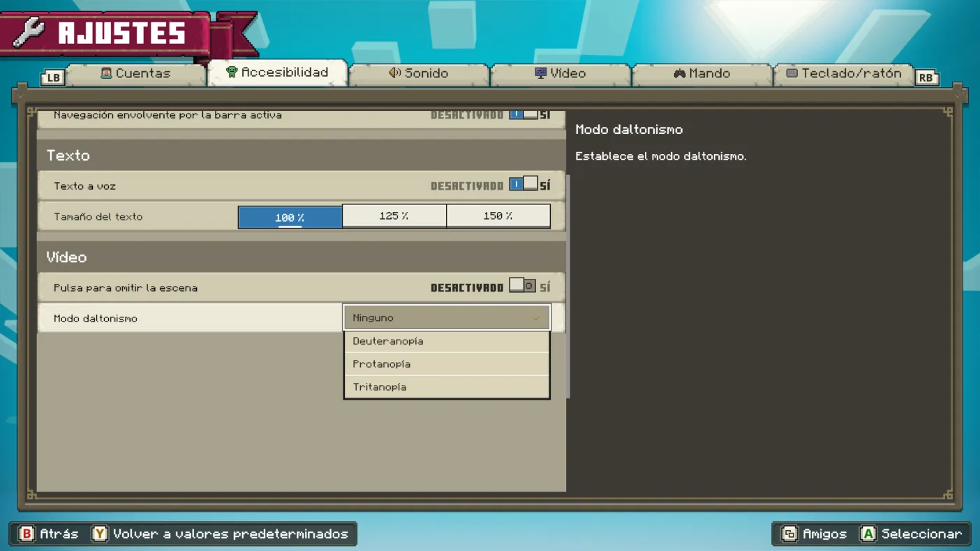Set text size to 100 %
Screen dimensions: 980x551
pos(290,217)
